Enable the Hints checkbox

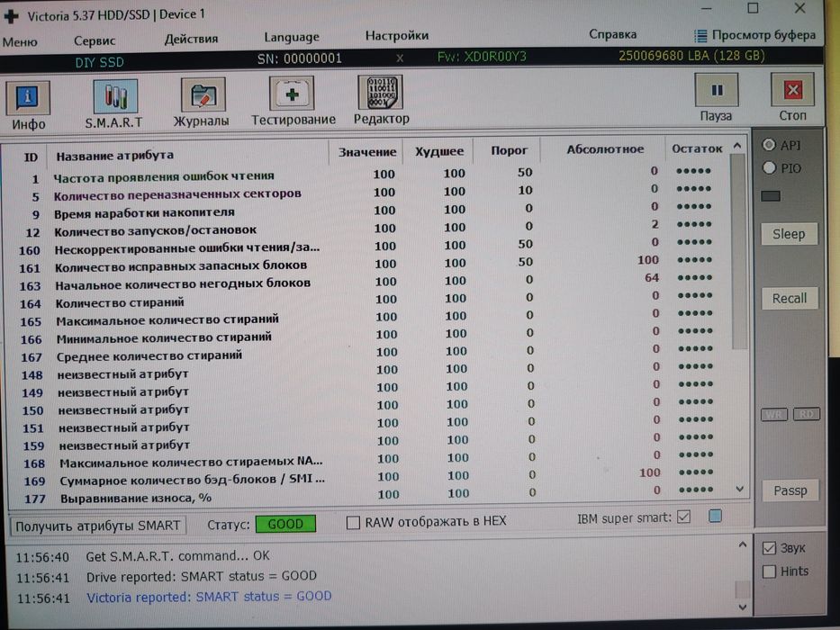coord(769,571)
